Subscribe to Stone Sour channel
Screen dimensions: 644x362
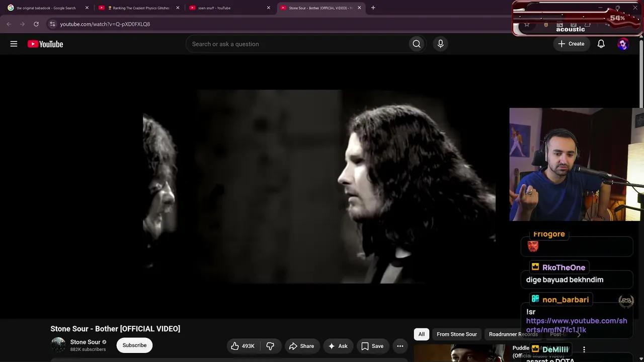(x=134, y=345)
